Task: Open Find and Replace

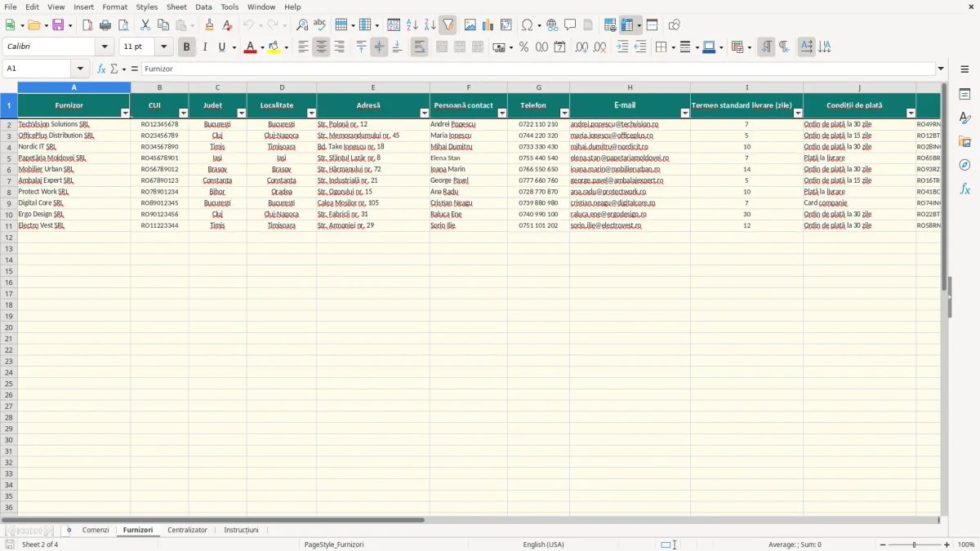Action: point(302,25)
